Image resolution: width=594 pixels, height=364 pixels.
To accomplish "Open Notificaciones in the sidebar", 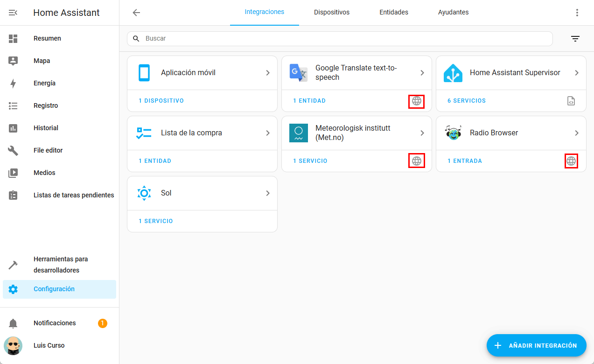I will coord(55,323).
